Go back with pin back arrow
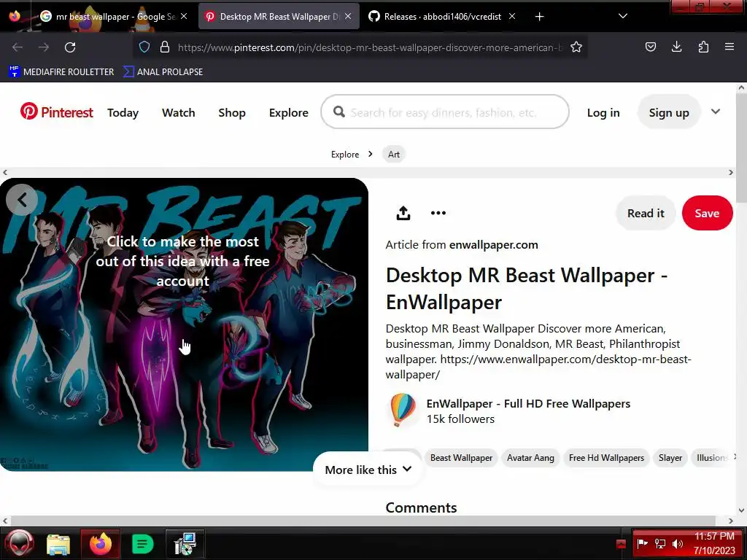747x560 pixels. click(x=22, y=200)
